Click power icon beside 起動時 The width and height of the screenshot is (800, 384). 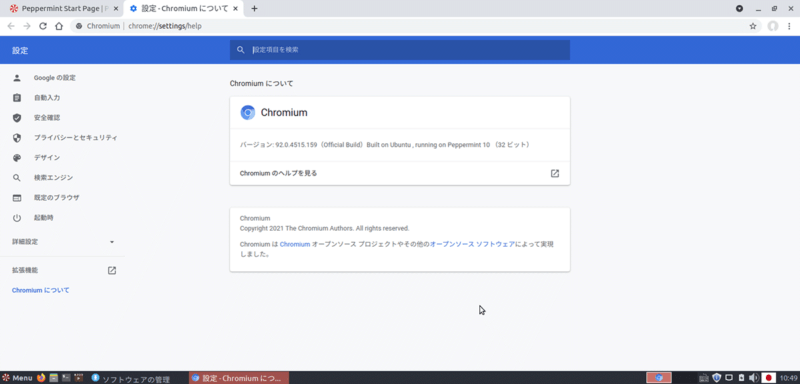[17, 218]
